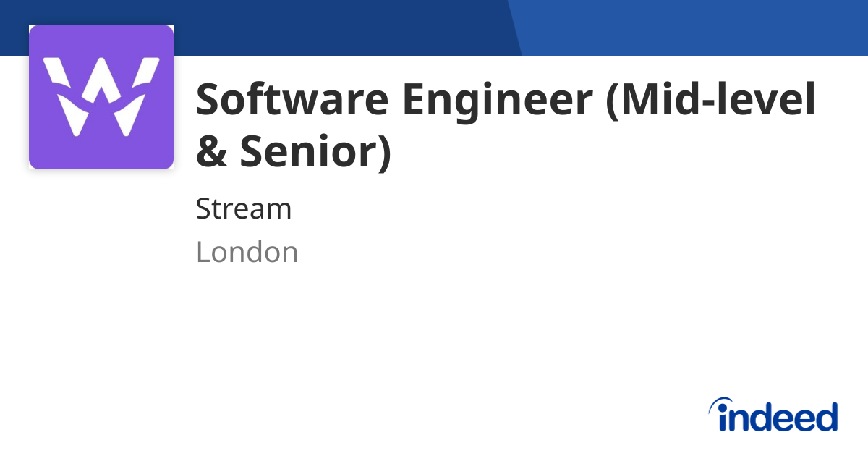Screen dimensions: 868x456
Task: Click "(Mid-level" text in the title
Action: tap(710, 101)
